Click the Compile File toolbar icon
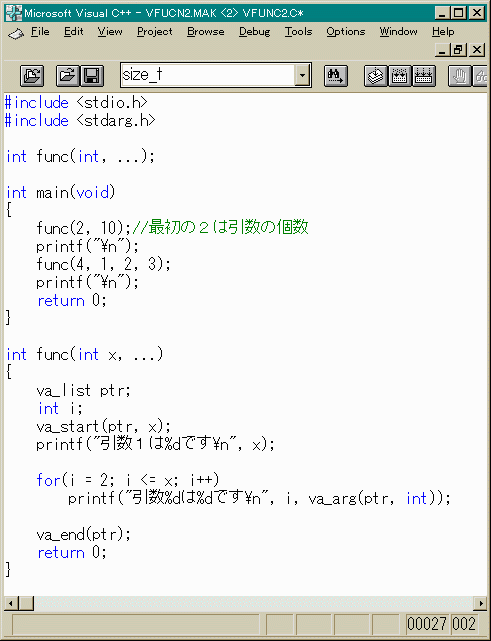The height and width of the screenshot is (641, 491). [376, 76]
